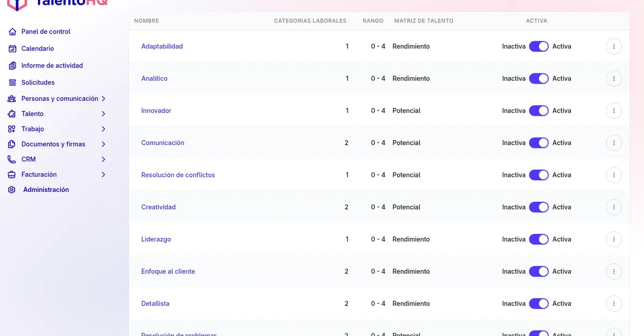Screen dimensions: 644x336
Task: Click the Facturación briefcase icon
Action: [12, 175]
